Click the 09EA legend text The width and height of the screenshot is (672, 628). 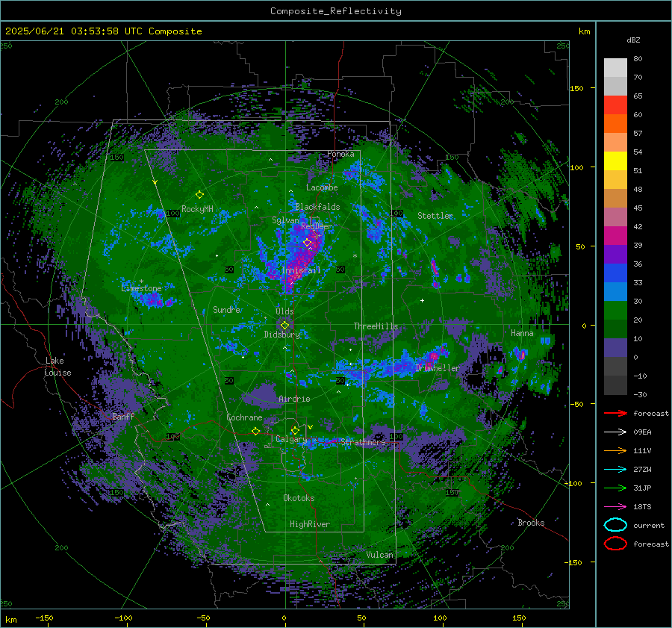point(642,432)
